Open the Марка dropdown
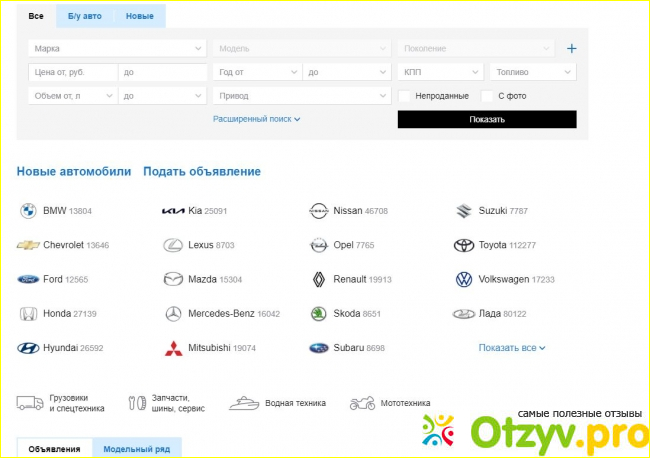The image size is (650, 458). (x=116, y=48)
